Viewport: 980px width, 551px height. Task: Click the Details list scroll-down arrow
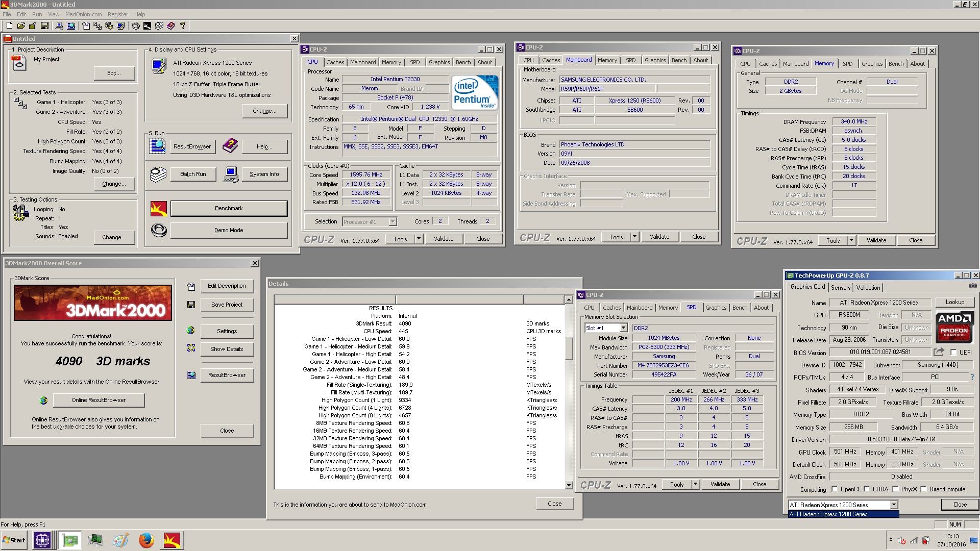point(569,485)
